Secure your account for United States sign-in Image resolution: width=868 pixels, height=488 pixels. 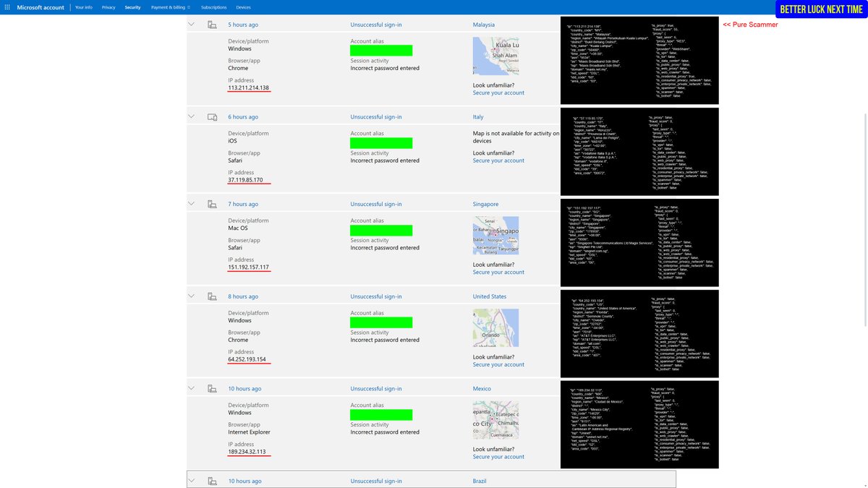[x=498, y=364]
